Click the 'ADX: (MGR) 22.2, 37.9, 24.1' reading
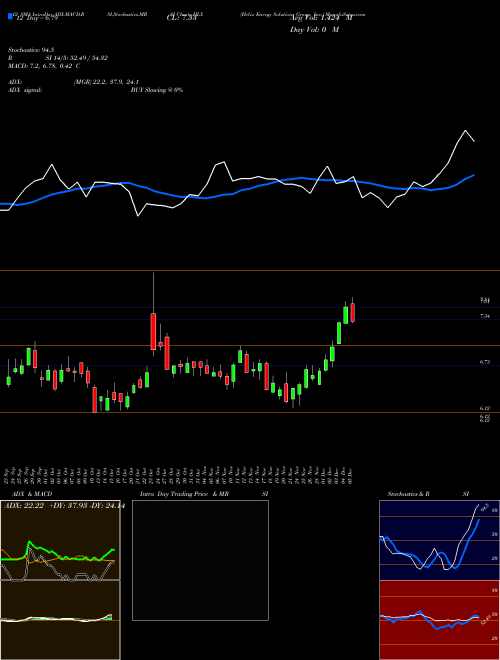The image size is (500, 660). (x=74, y=82)
